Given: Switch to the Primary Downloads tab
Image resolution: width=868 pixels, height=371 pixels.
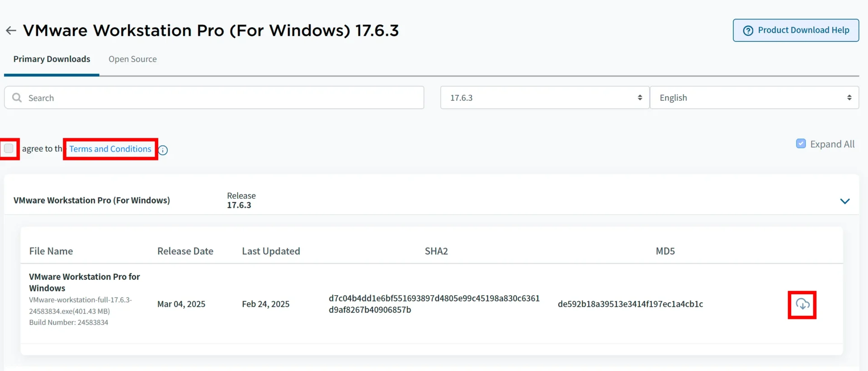Looking at the screenshot, I should click(52, 59).
